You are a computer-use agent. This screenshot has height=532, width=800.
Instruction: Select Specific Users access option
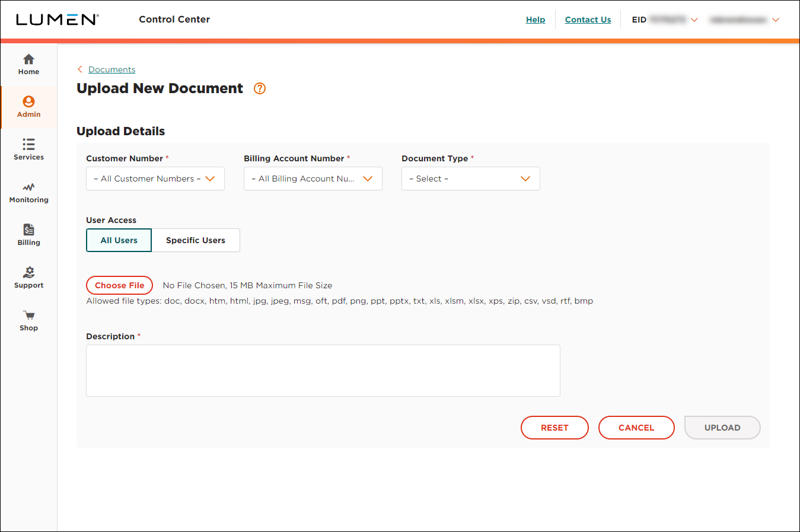coord(196,240)
